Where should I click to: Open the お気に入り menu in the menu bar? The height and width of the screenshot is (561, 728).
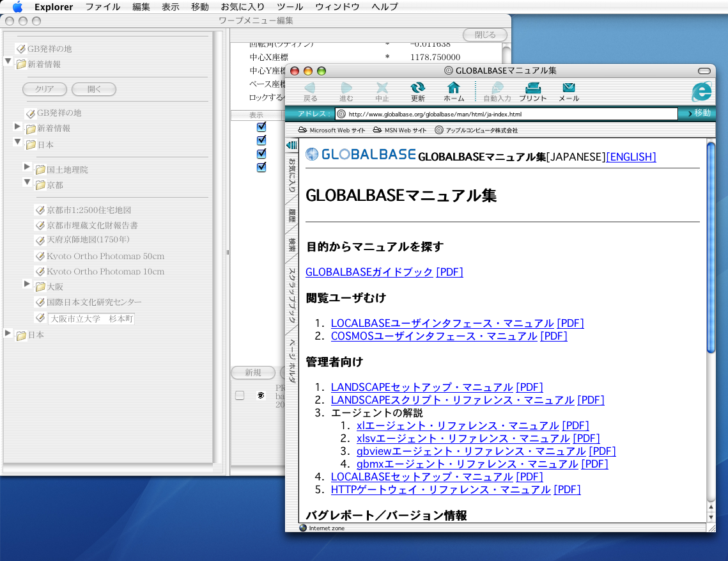pos(243,6)
